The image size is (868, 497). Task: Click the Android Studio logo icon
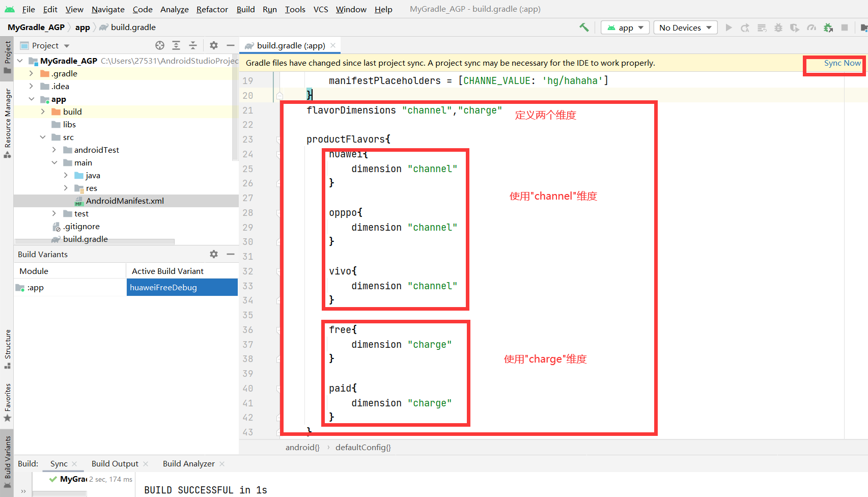tap(10, 9)
